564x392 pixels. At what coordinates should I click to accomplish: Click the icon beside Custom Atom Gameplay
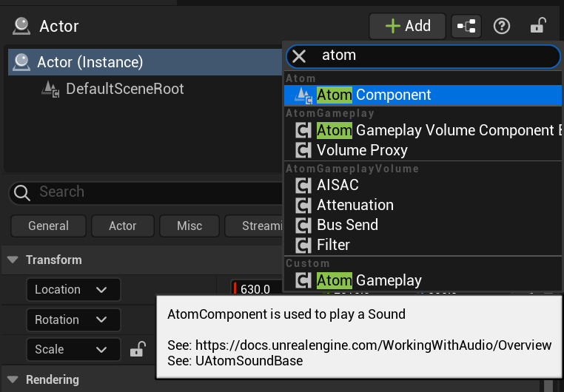point(303,280)
